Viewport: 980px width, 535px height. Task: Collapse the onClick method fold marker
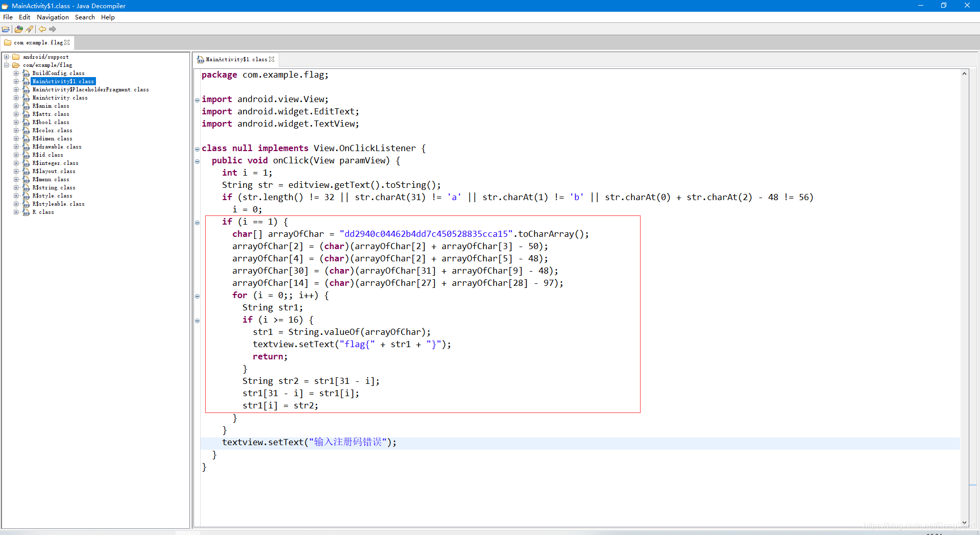[x=197, y=161]
